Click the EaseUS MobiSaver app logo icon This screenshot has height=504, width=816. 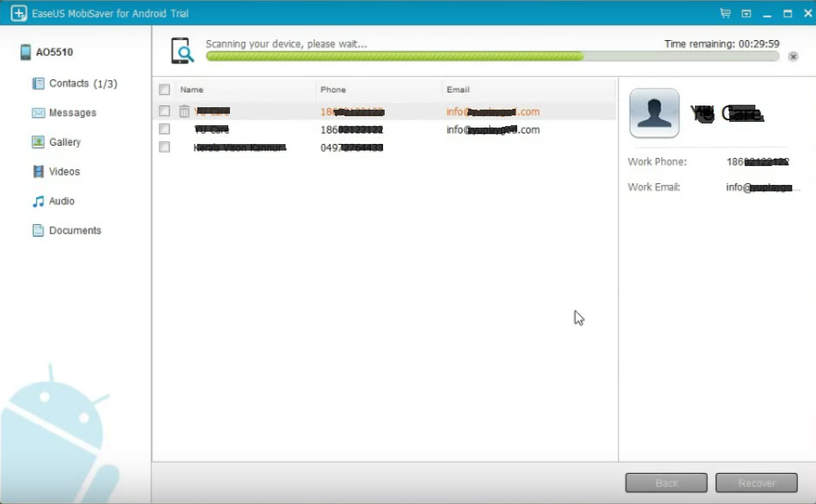[x=19, y=13]
